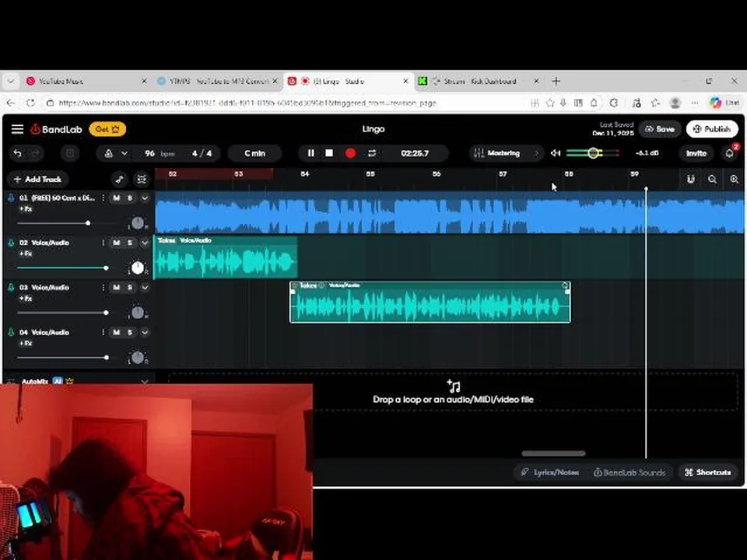Solo track 01
This screenshot has width=747, height=560.
(130, 198)
